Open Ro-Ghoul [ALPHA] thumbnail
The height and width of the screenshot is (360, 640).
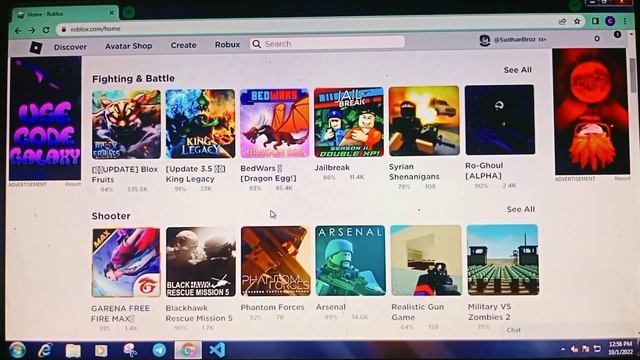[500, 120]
